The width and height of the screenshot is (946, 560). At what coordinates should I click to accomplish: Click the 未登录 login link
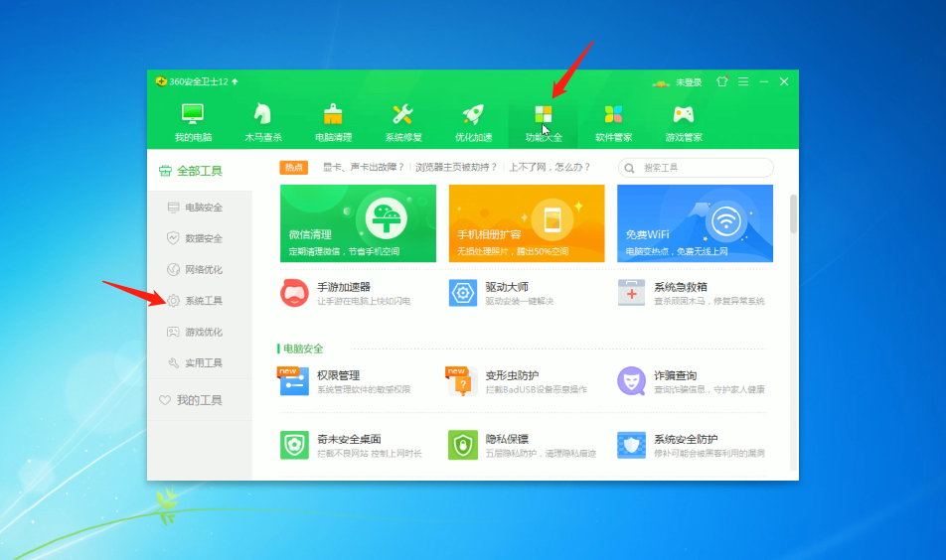coord(689,82)
